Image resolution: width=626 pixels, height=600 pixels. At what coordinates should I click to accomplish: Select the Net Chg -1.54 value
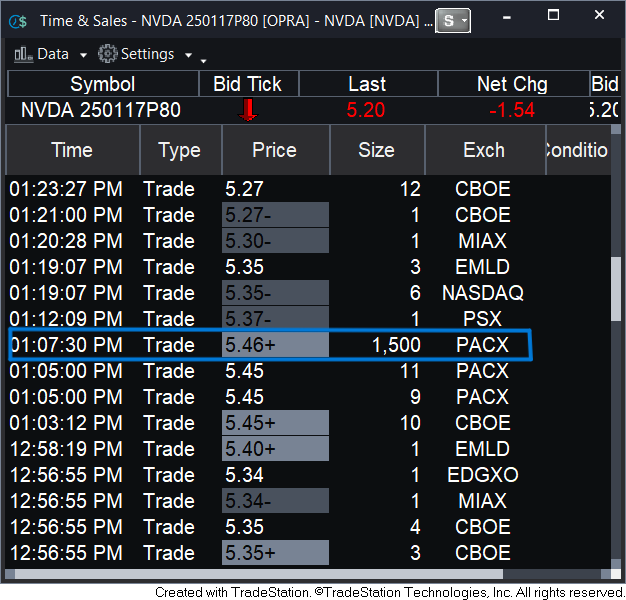click(512, 110)
